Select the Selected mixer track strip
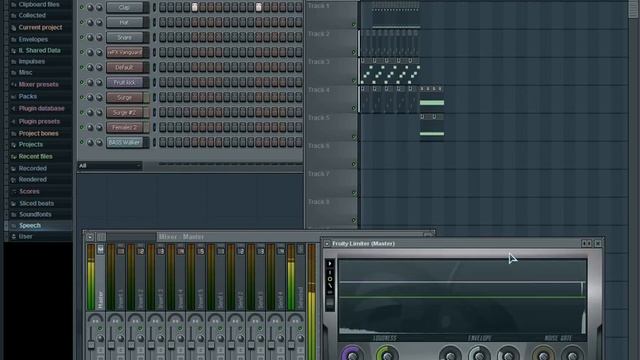Screen dimensions: 640x360 (300, 278)
